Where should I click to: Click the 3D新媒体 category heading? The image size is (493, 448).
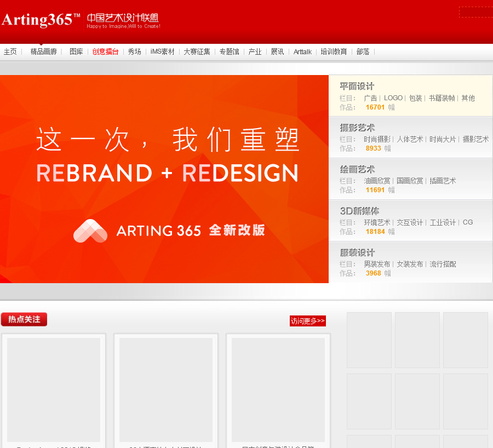(359, 211)
